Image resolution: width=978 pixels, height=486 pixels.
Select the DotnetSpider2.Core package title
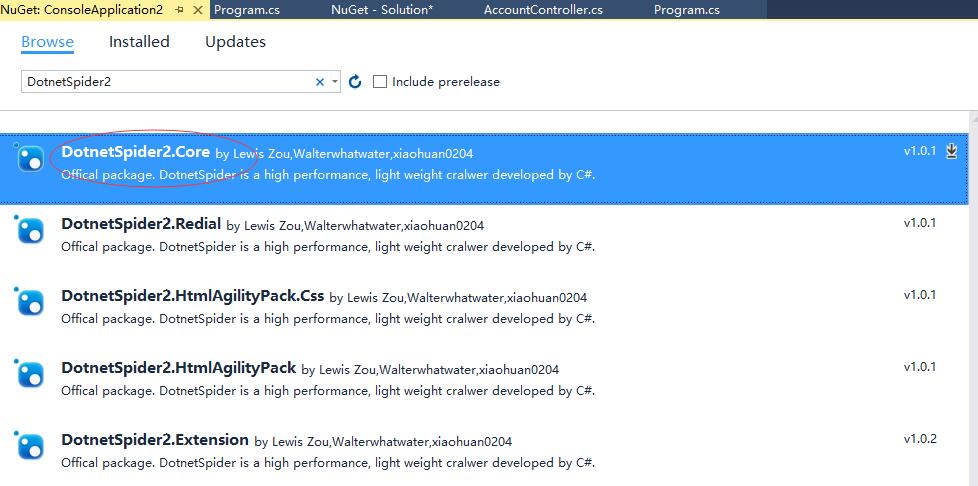point(135,152)
